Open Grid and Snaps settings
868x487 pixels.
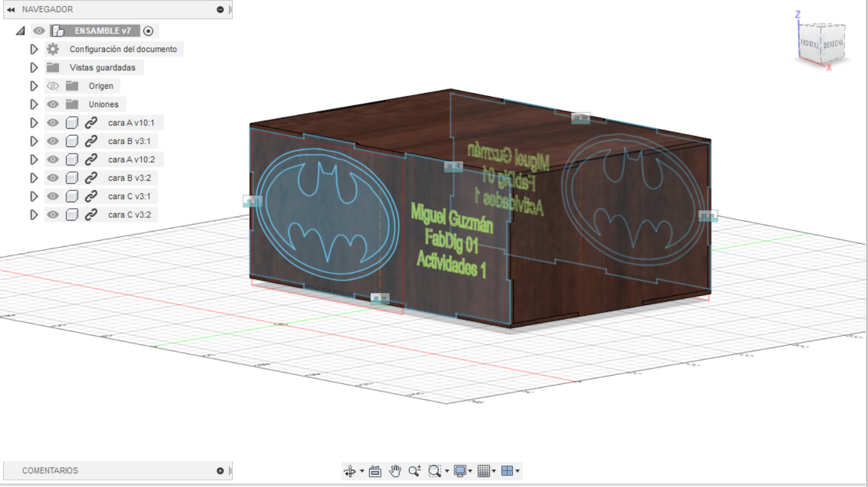coord(484,470)
